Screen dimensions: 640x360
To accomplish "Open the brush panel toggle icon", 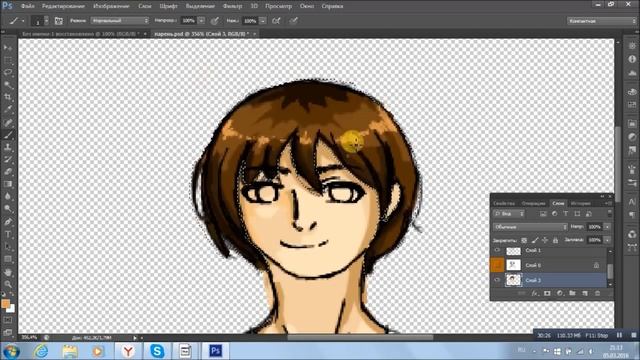I will (59, 21).
